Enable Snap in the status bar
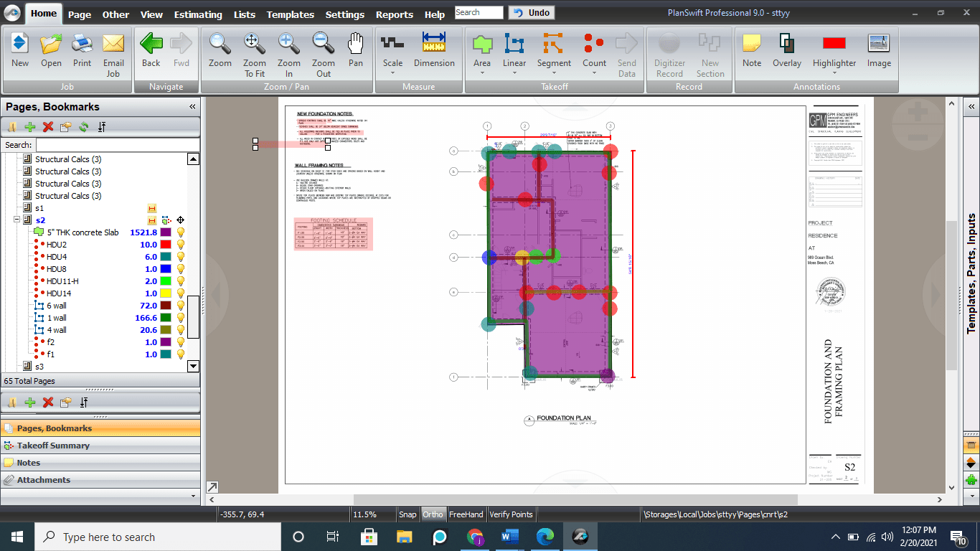 [407, 514]
